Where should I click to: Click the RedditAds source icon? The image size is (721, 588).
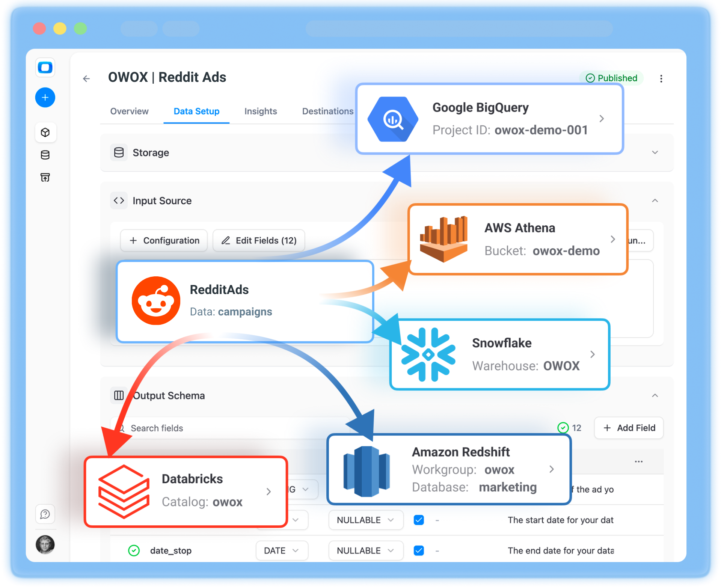pos(156,300)
